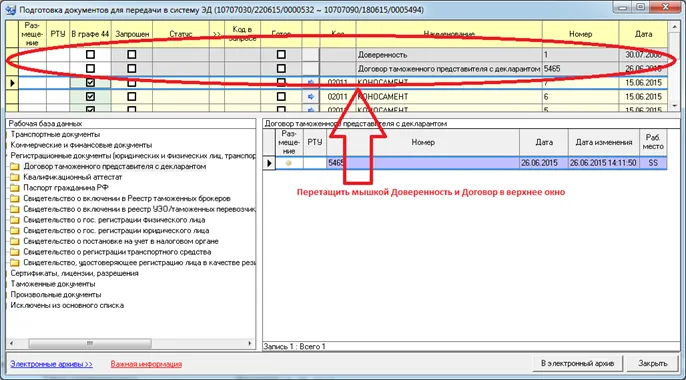Check 'Готов' for Доверенность row
The image size is (686, 380).
(281, 55)
